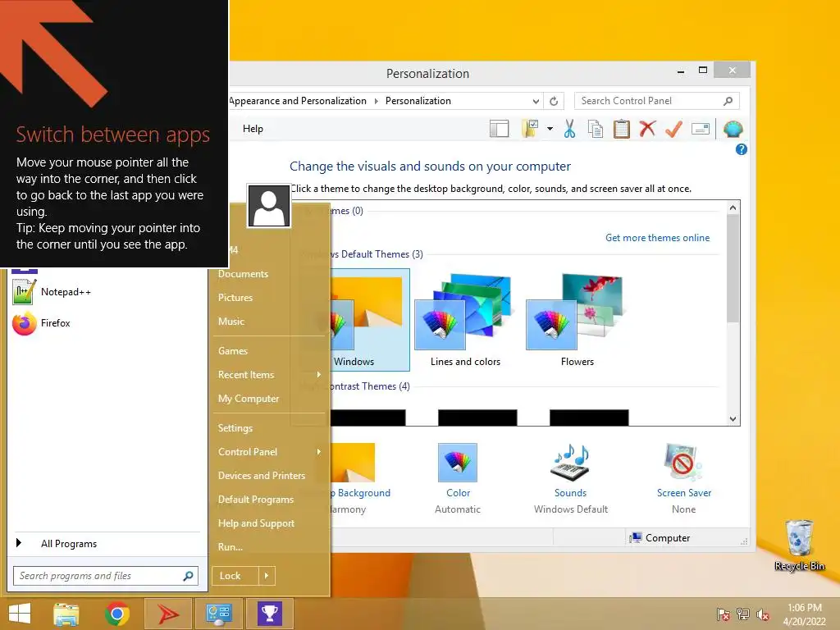Open dropdown arrow next to folder options icon
This screenshot has height=630, width=840.
tap(550, 129)
